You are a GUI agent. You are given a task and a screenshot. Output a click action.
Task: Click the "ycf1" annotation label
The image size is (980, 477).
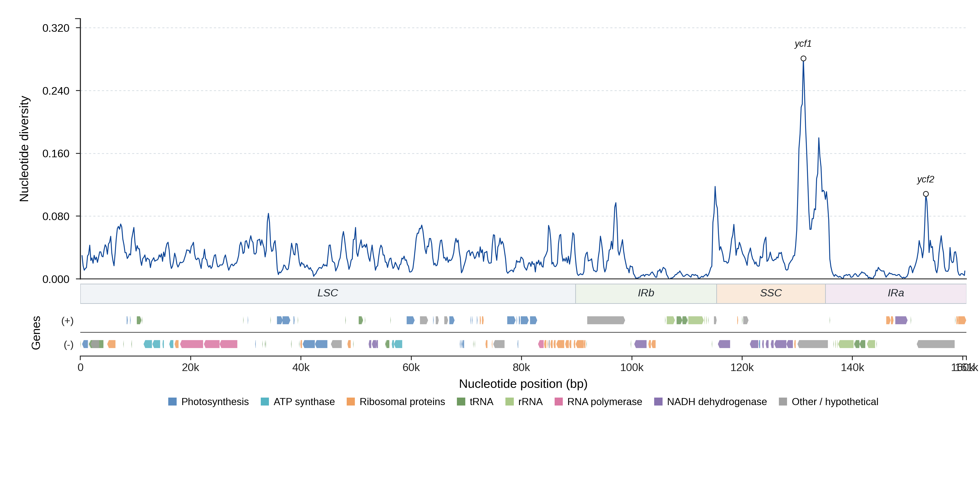pyautogui.click(x=803, y=44)
